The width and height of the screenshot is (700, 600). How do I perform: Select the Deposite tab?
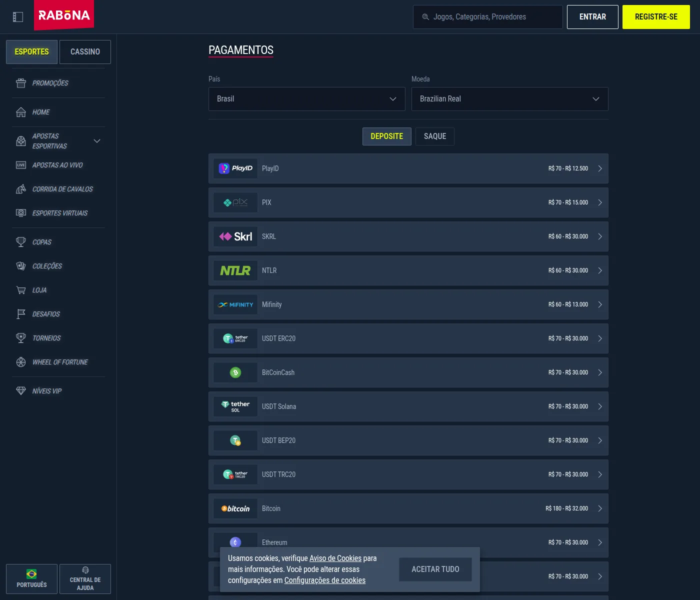click(x=387, y=136)
